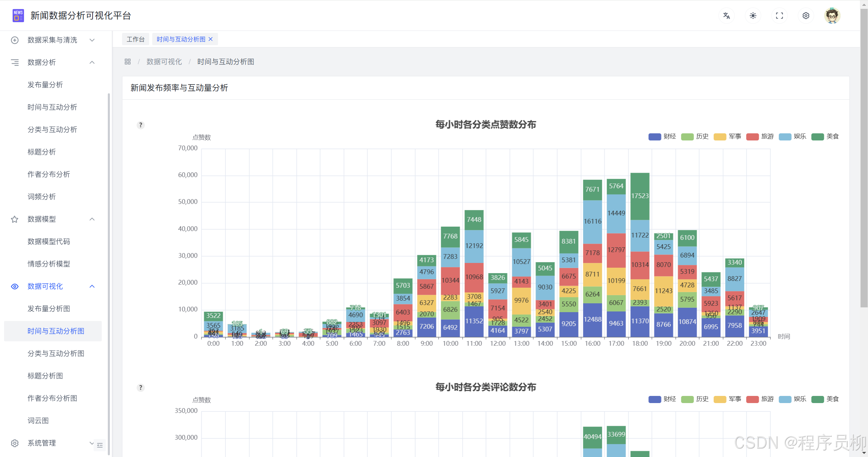The width and height of the screenshot is (868, 457).
Task: Click the 17523 美食 bar segment at 18:00
Action: coord(640,196)
